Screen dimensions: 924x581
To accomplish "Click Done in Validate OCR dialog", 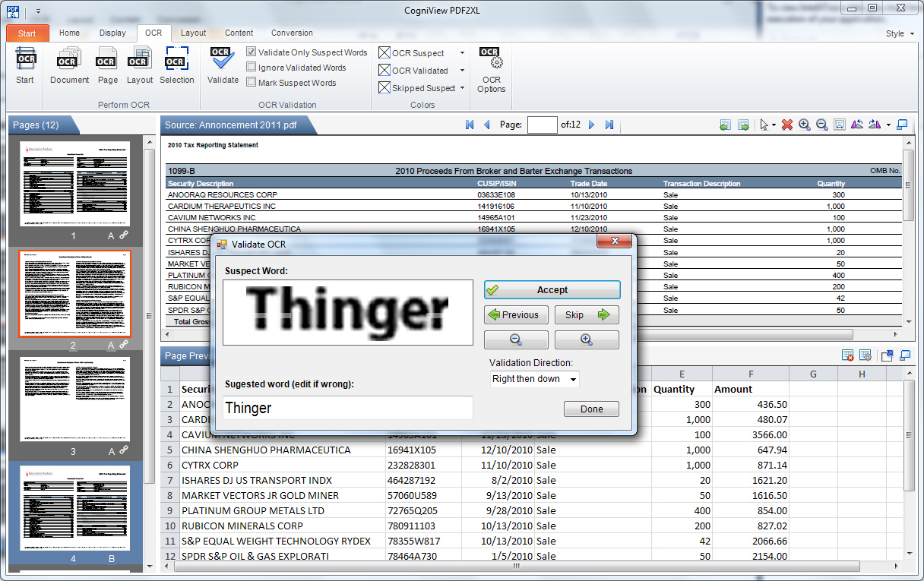I will [x=591, y=409].
